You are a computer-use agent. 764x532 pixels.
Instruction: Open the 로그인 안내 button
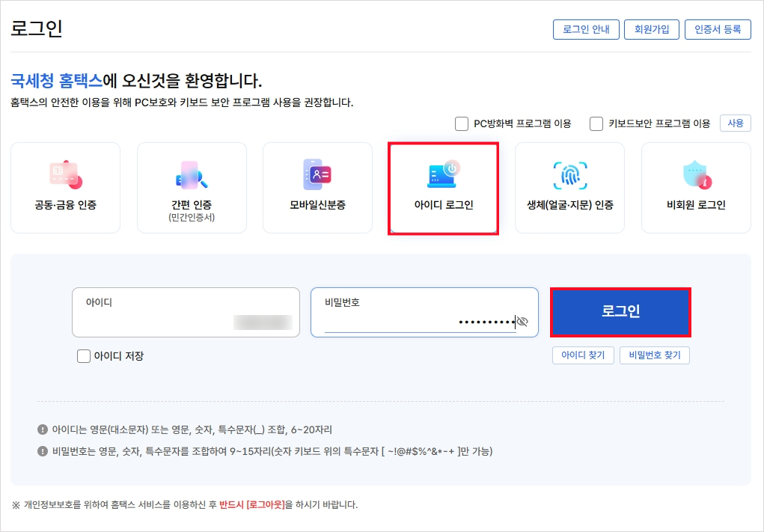(x=586, y=29)
